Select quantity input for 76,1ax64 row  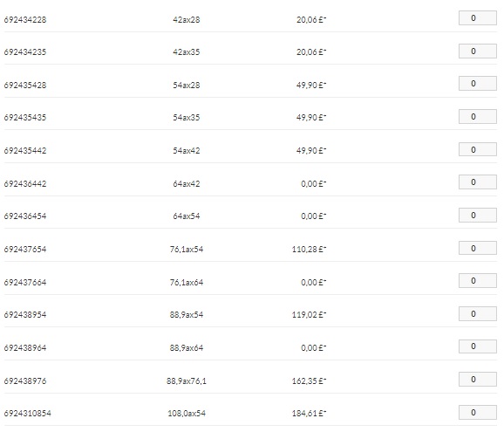(x=478, y=280)
